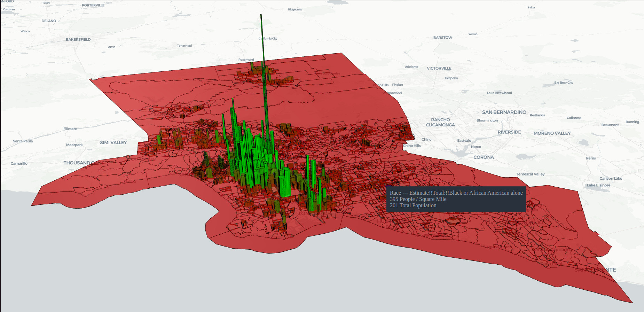Select the Tehachapi map label
The image size is (644, 312).
click(184, 46)
